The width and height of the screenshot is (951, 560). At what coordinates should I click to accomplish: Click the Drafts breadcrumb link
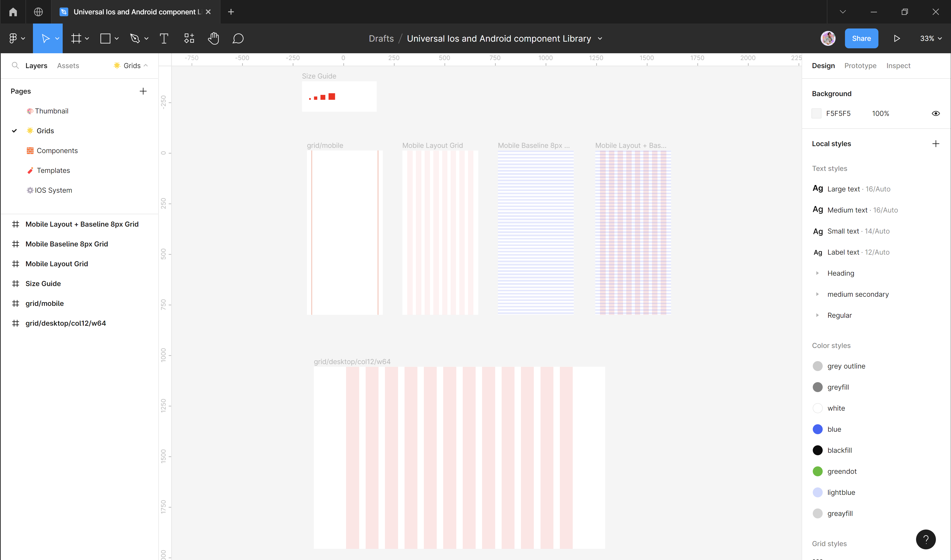tap(381, 38)
